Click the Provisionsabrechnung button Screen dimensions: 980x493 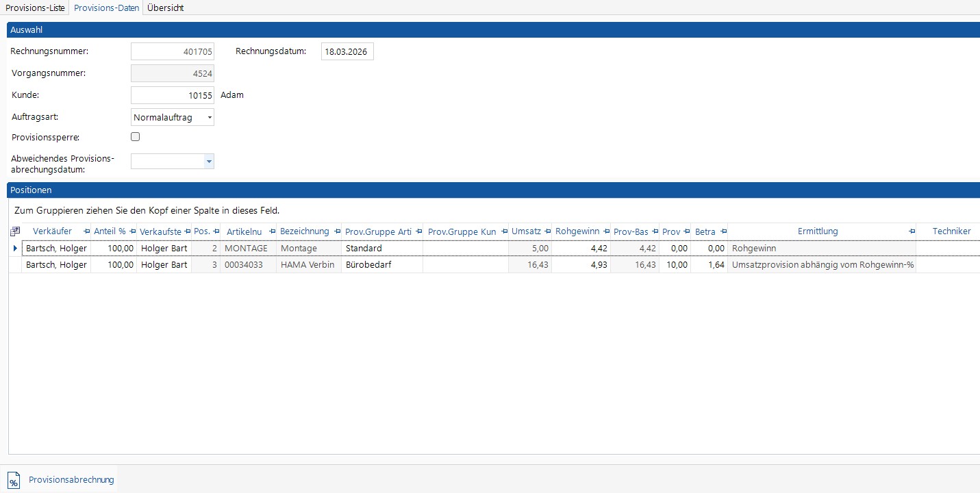[71, 480]
